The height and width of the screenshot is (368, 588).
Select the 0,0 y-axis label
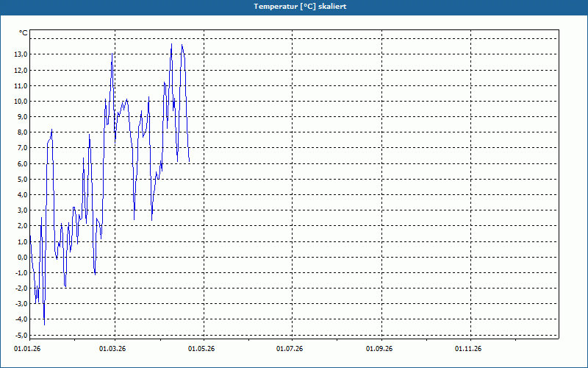click(x=22, y=257)
